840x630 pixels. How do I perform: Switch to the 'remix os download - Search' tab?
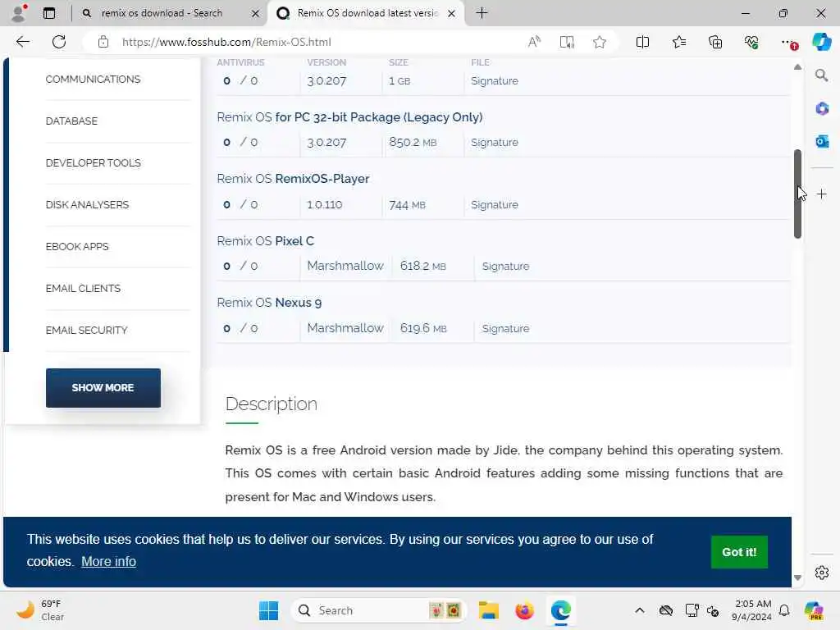(162, 13)
